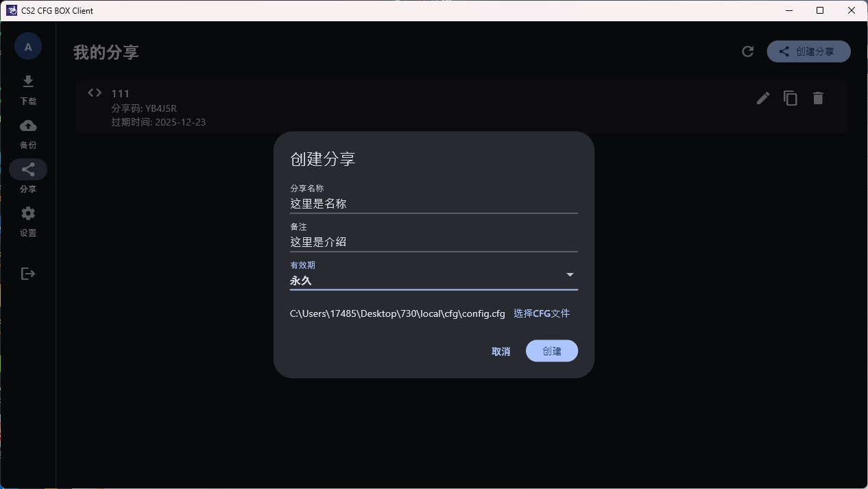Delete share 111 with trash icon
This screenshot has height=489, width=868.
(817, 98)
